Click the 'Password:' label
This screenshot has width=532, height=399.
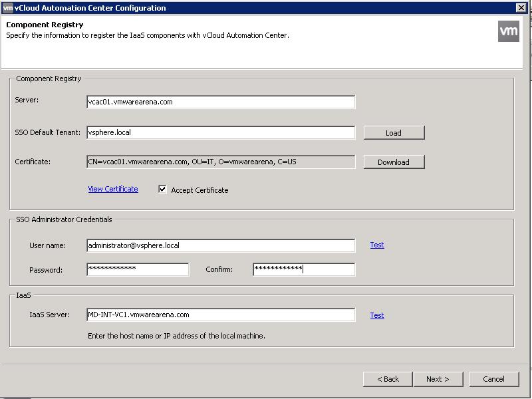(46, 270)
